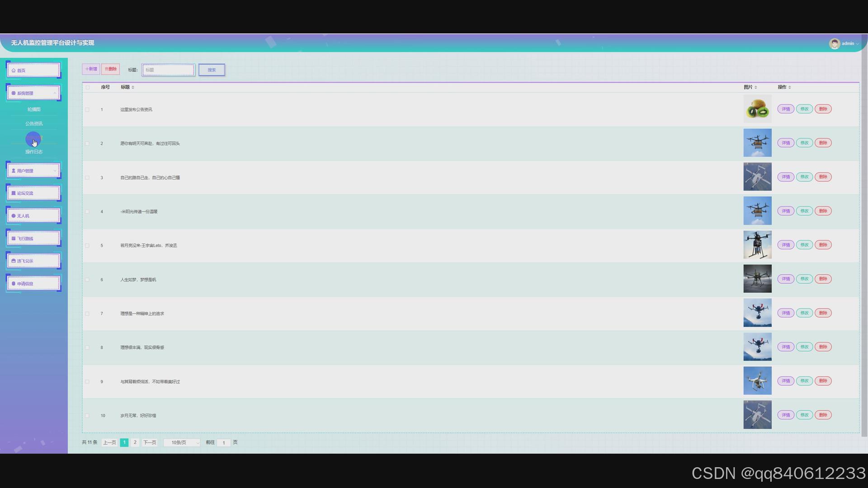Click the home icon beside 首页
Screen dimensions: 868x488
pos(14,70)
